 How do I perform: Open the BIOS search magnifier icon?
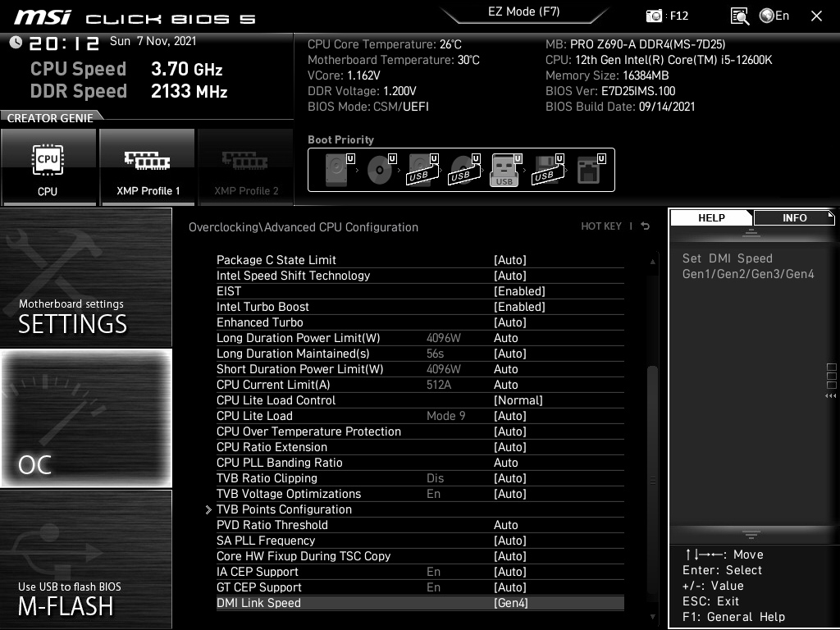739,16
